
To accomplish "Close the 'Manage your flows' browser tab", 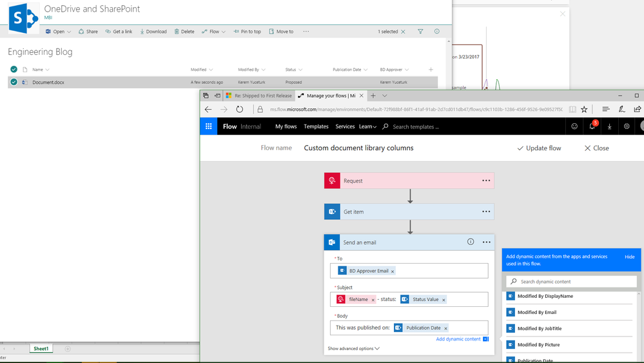I will [x=362, y=95].
